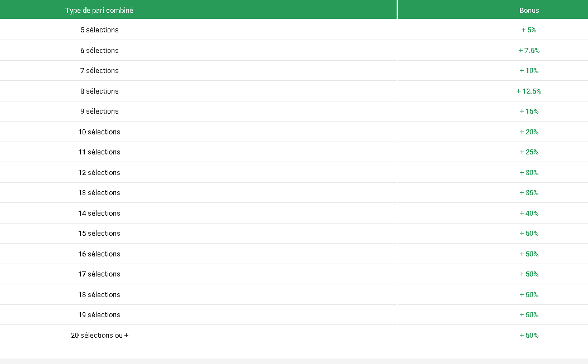Screen dimensions: 588x364
Task: Select the '14 sélections' row label
Action: 99,213
